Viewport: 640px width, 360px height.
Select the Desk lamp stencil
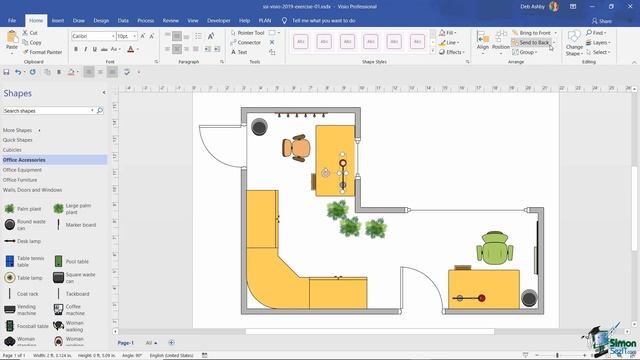click(22, 241)
